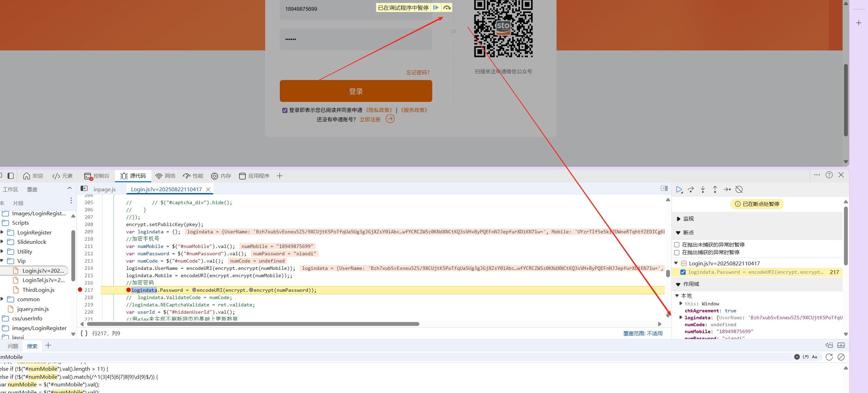Open the inpage.js file tab

(104, 189)
